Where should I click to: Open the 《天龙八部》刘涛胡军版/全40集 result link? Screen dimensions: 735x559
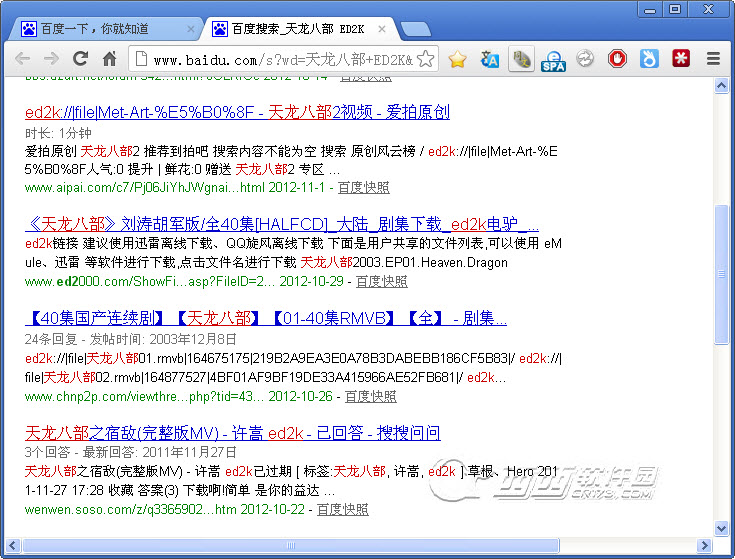tap(282, 224)
